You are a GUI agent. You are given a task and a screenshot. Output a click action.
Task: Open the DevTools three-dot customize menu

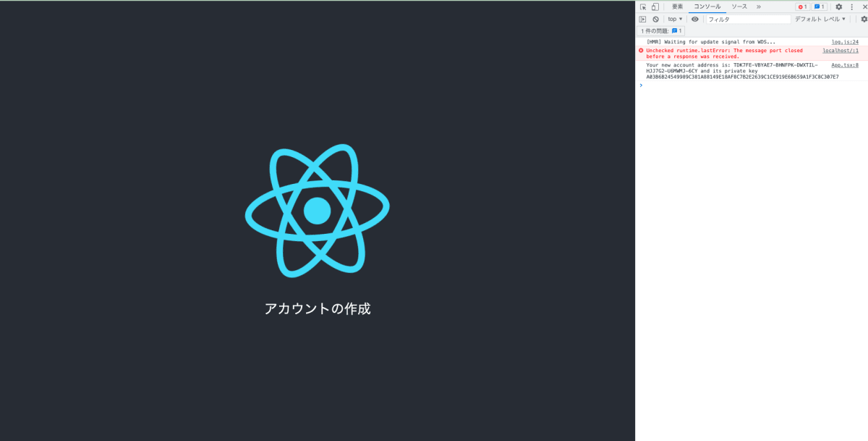click(x=852, y=7)
